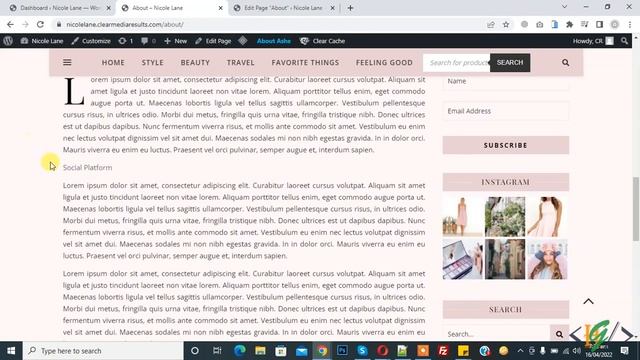The image size is (640, 360).
Task: Open the diamond icon in admin bar
Action: [243, 41]
